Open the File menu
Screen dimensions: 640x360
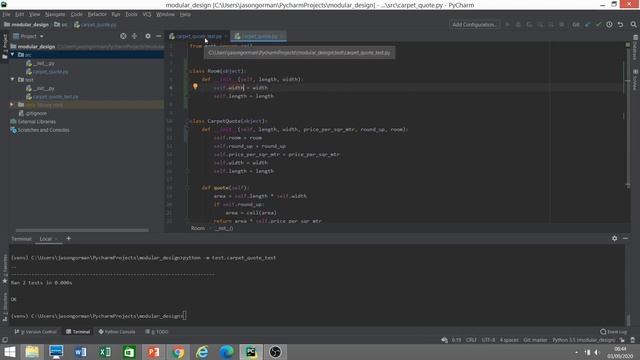(x=6, y=14)
